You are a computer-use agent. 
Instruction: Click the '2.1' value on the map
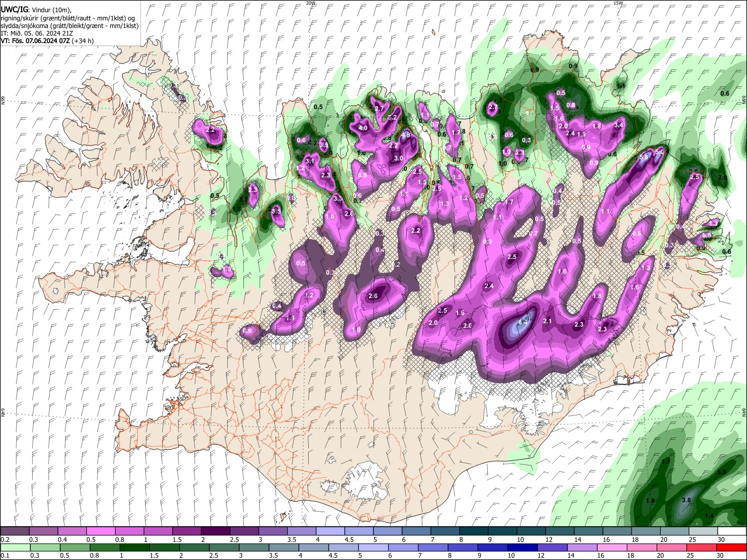(x=547, y=322)
